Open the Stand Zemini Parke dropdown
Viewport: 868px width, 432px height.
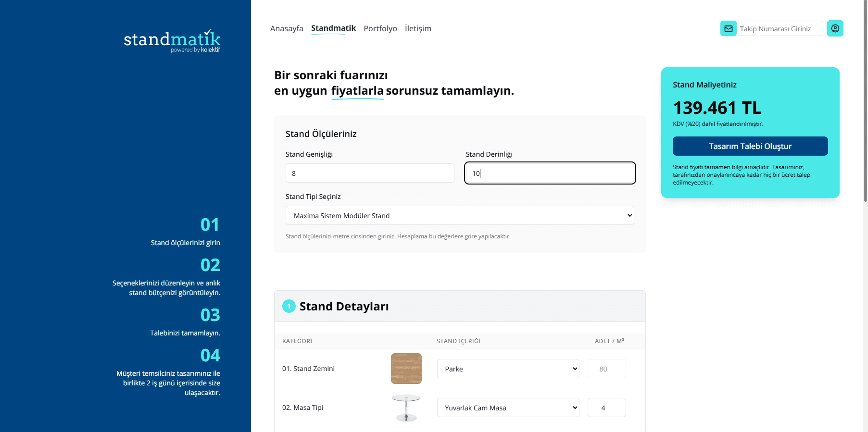tap(508, 369)
